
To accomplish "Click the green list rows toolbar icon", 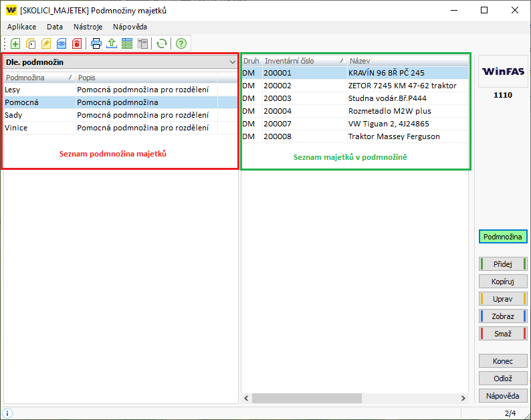I will pyautogui.click(x=127, y=43).
